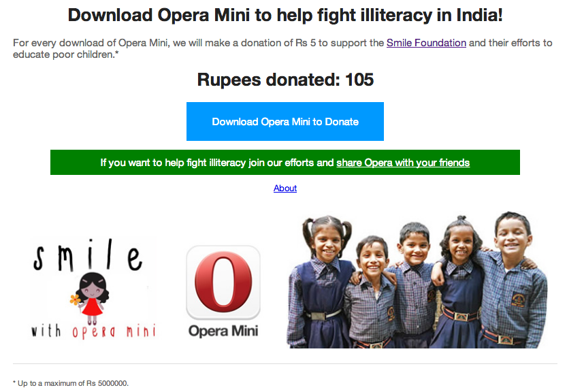Click the green banner's 'If you want to help' text
Screen dimensions: 567x392
[x=217, y=163]
